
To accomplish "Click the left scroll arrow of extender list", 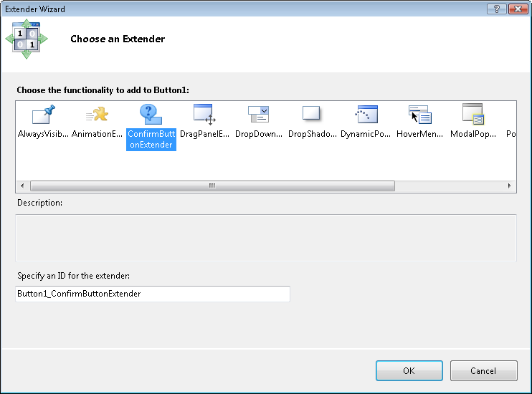I will point(22,186).
